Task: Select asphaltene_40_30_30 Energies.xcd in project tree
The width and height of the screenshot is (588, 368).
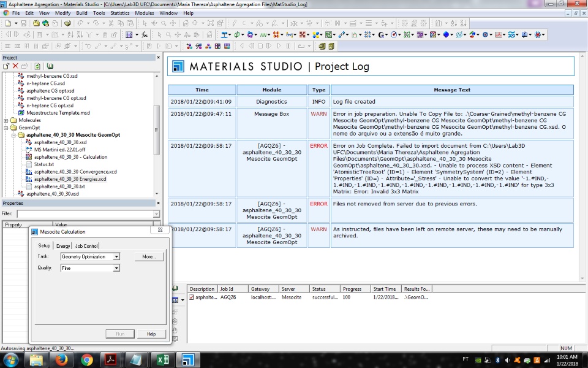Action: (x=70, y=179)
